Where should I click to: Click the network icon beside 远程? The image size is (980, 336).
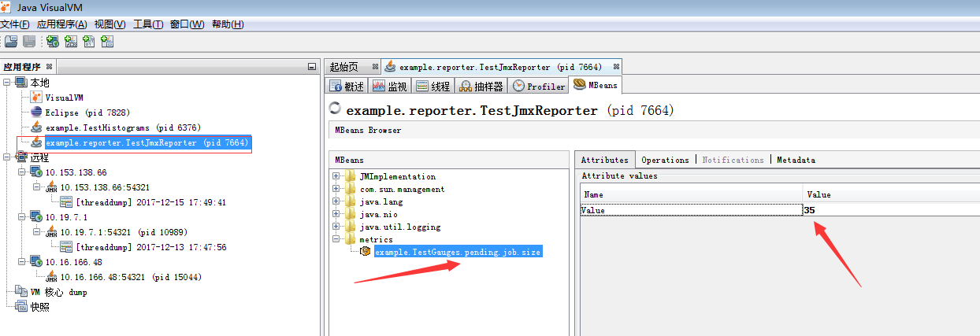21,157
